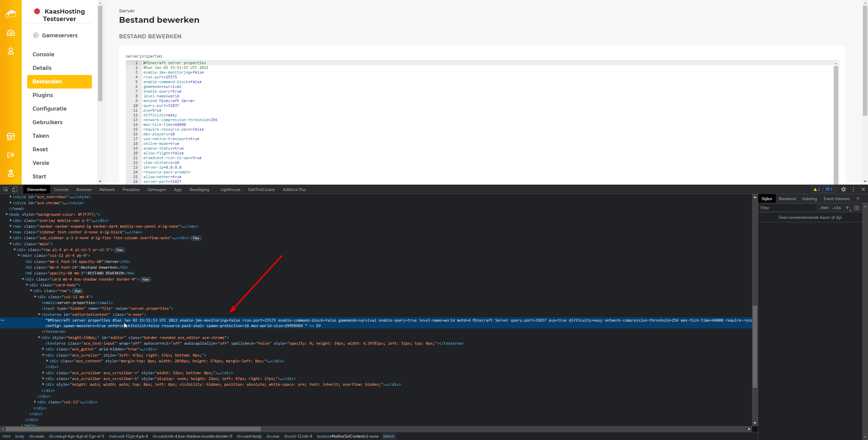Viewport: 868px width, 440px height.
Task: Activate the DevTools inspect element picker icon
Action: click(x=6, y=190)
